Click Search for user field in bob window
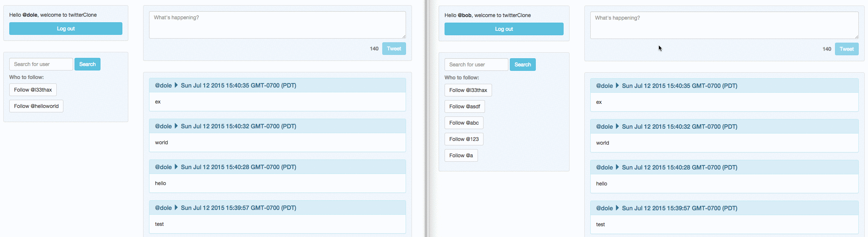 pyautogui.click(x=476, y=65)
